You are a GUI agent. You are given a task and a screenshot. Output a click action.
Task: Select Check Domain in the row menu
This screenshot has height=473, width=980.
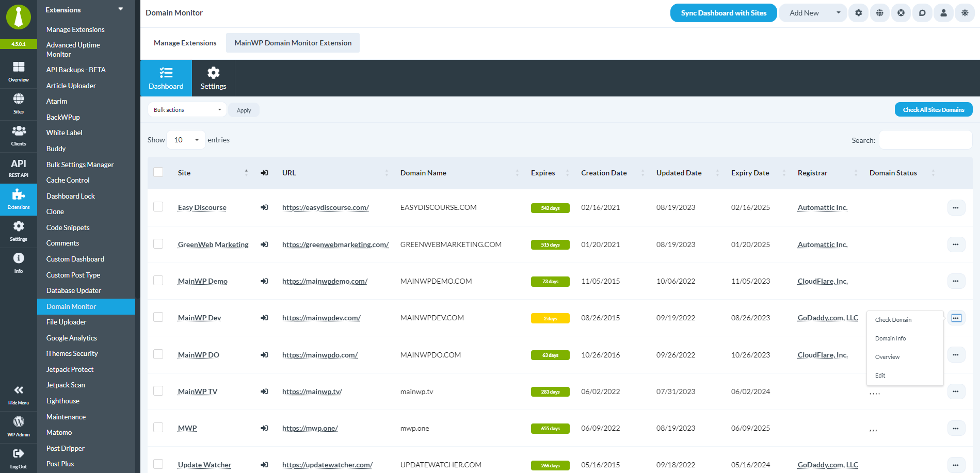(x=905, y=320)
